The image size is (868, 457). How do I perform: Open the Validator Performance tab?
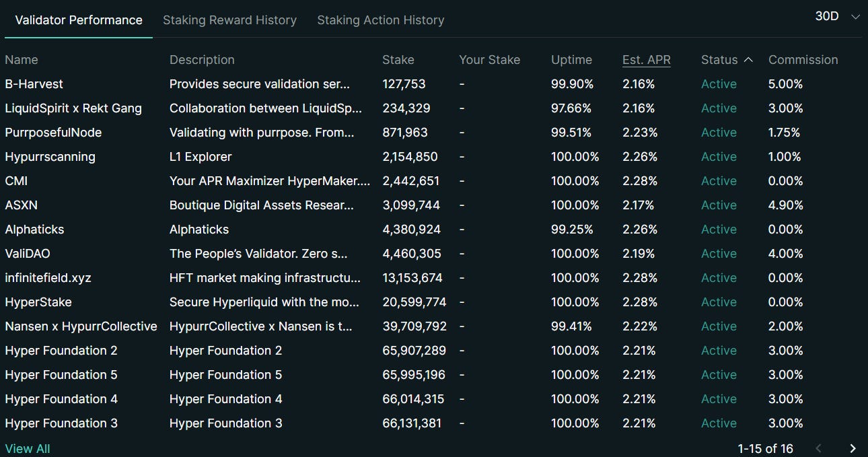79,20
